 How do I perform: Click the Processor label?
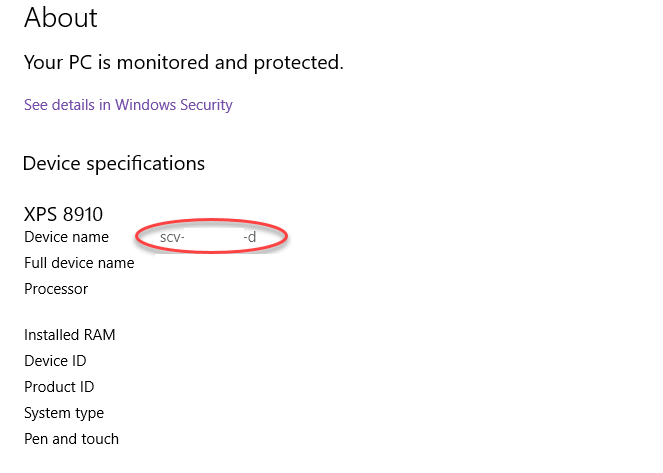click(x=56, y=289)
